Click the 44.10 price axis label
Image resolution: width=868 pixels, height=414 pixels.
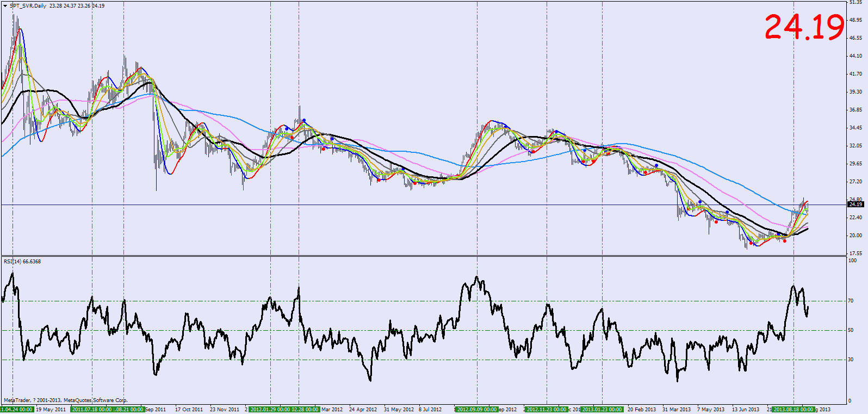click(x=855, y=56)
